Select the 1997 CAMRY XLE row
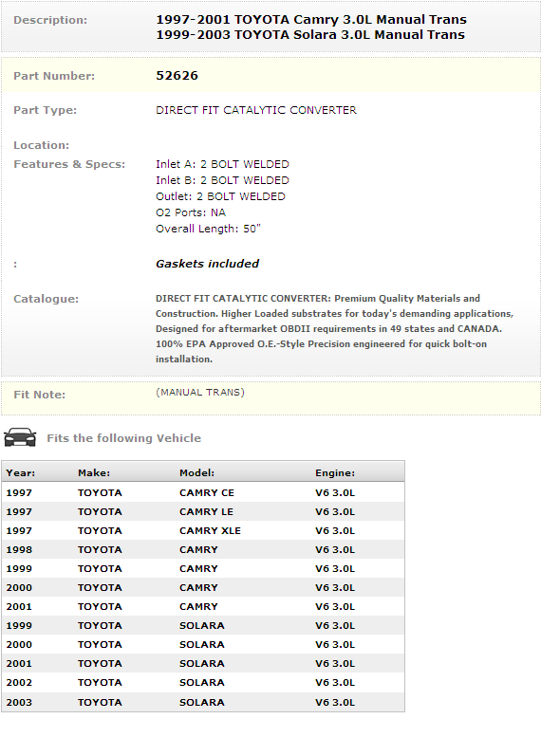This screenshot has height=756, width=541. [203, 530]
